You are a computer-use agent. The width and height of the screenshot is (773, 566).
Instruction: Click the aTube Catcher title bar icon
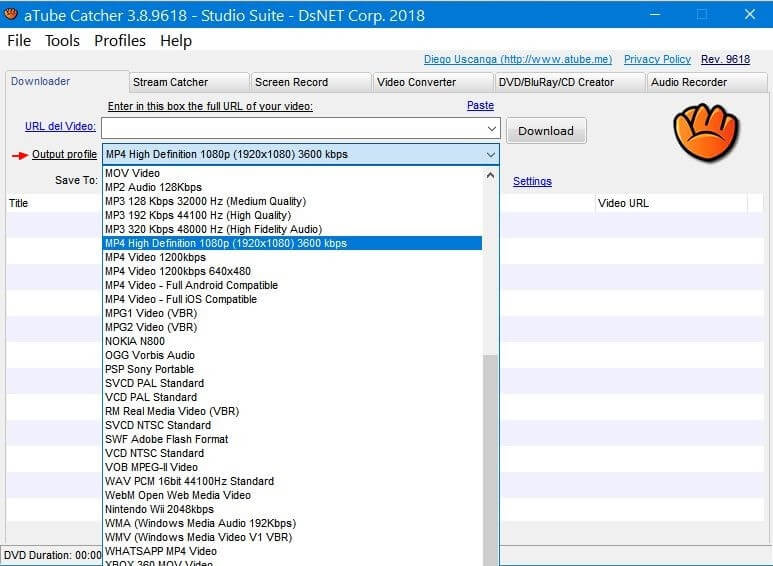[x=10, y=14]
